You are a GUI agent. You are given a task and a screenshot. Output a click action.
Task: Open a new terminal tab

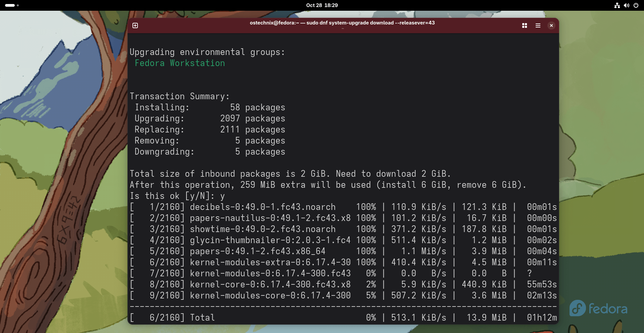pos(135,25)
